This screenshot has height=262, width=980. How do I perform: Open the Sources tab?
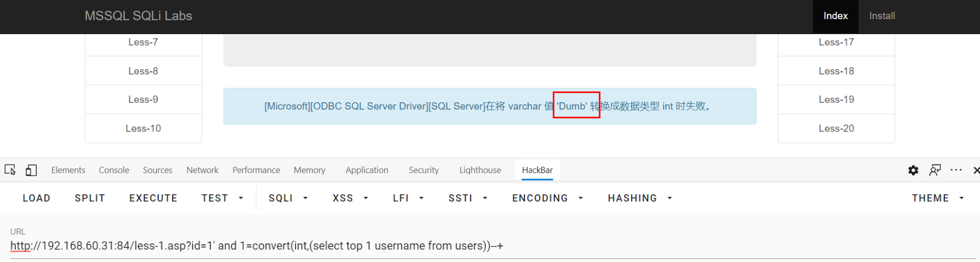point(158,170)
